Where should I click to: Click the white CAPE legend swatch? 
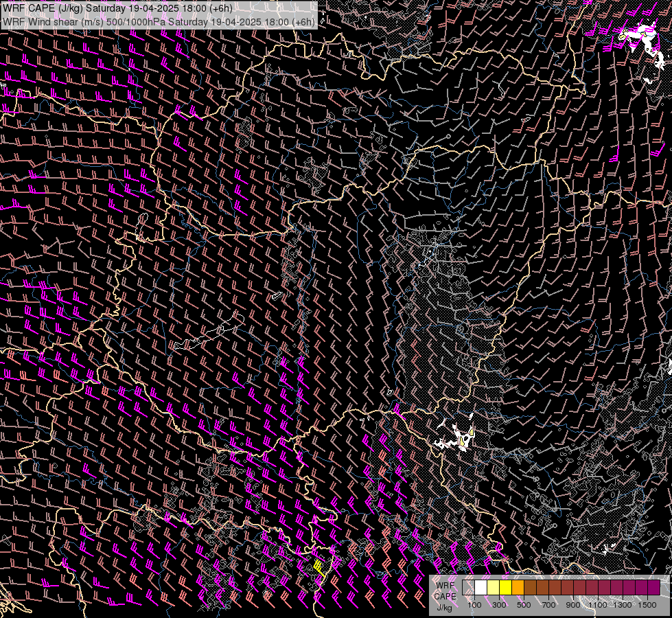[481, 587]
